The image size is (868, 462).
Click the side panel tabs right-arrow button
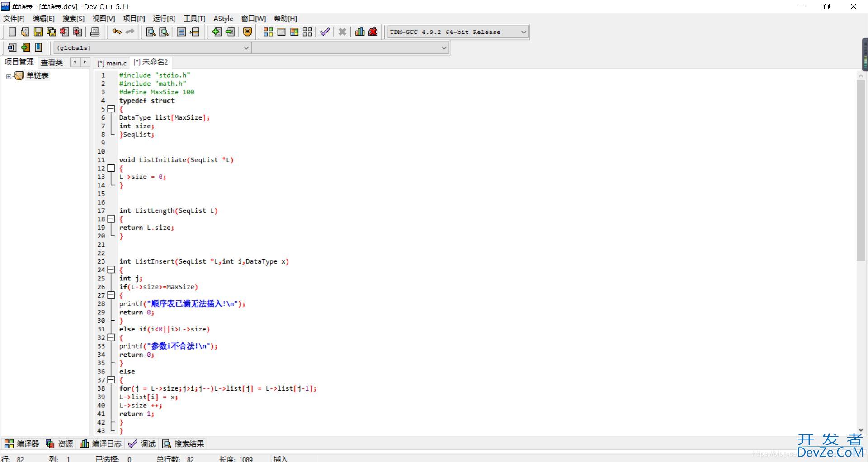tap(85, 62)
